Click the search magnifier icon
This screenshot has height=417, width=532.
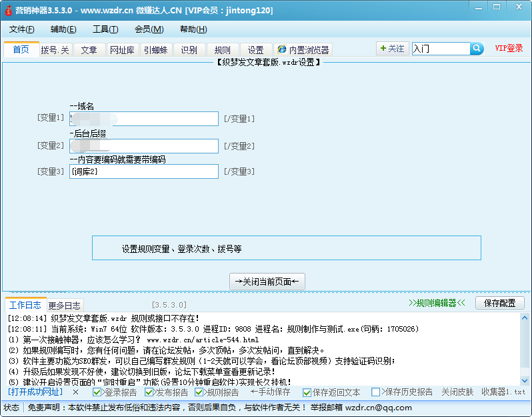click(477, 49)
